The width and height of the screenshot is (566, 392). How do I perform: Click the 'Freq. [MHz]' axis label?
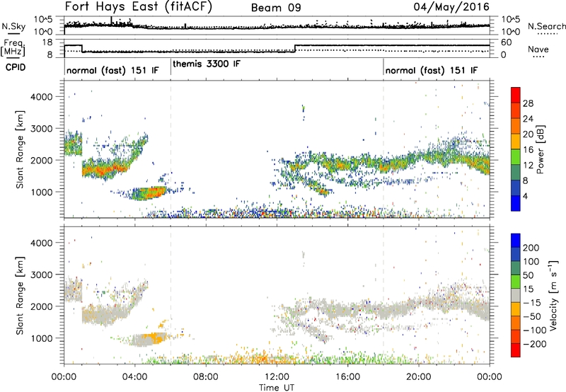[x=13, y=48]
